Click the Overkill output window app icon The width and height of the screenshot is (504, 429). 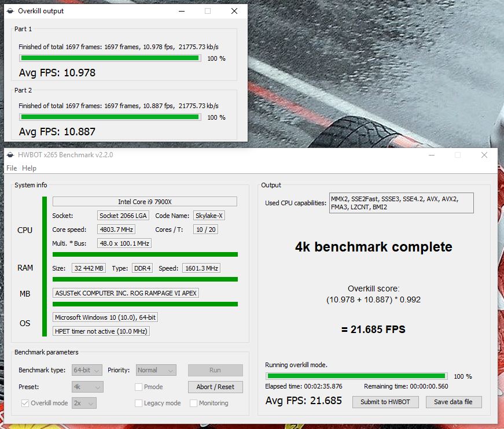point(10,11)
